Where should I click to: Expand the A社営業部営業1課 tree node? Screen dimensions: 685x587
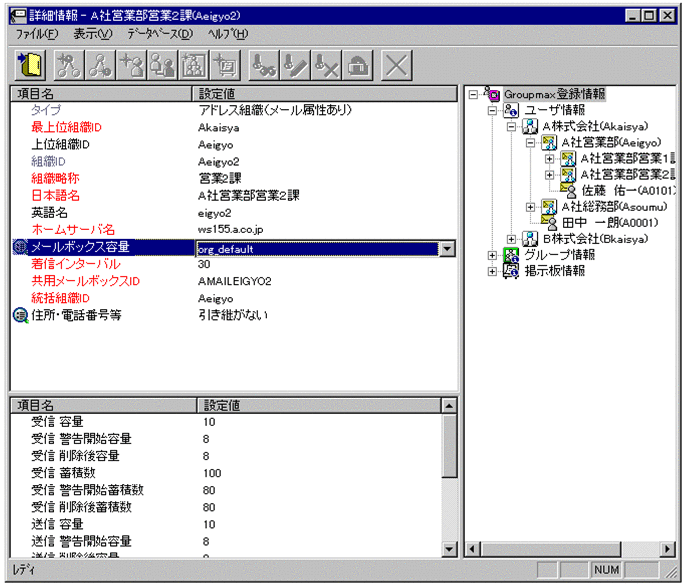pos(550,159)
